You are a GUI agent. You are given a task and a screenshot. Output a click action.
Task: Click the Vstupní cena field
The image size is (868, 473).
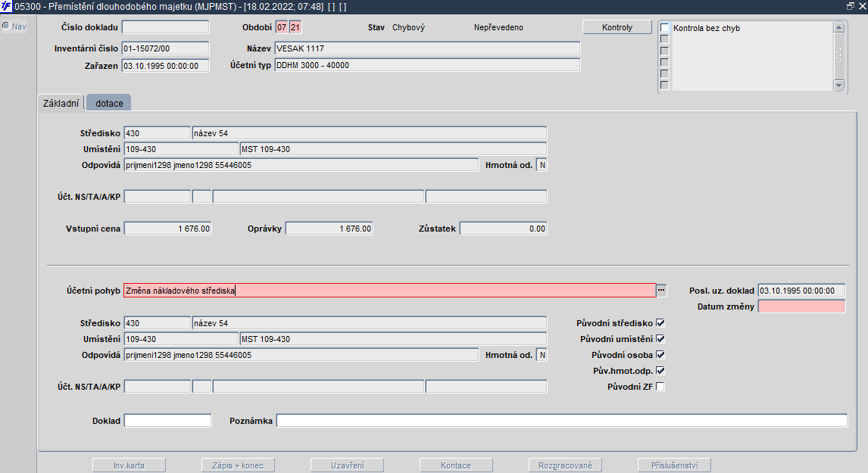[167, 229]
